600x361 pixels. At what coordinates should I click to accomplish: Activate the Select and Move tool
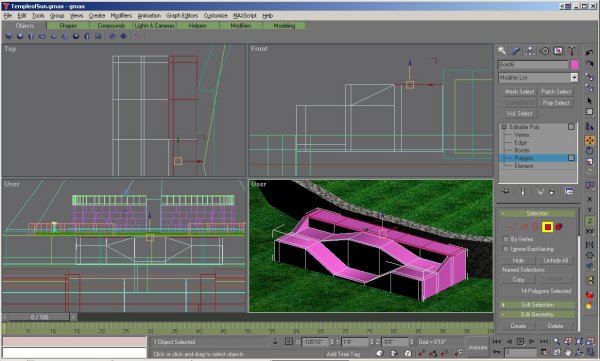pyautogui.click(x=590, y=140)
